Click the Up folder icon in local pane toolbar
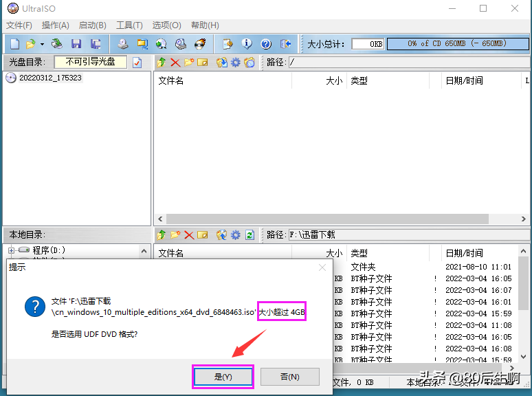Screen dimensions: 532x396 [x=162, y=235]
